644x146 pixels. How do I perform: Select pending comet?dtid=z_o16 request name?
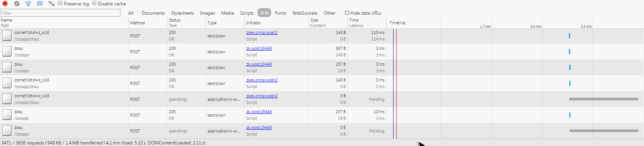coord(32,96)
